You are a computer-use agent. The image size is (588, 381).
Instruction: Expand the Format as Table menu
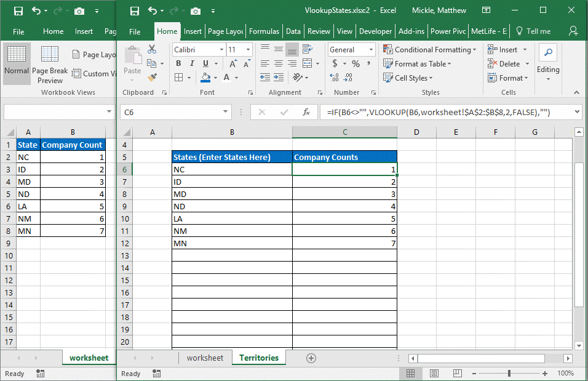click(x=417, y=64)
